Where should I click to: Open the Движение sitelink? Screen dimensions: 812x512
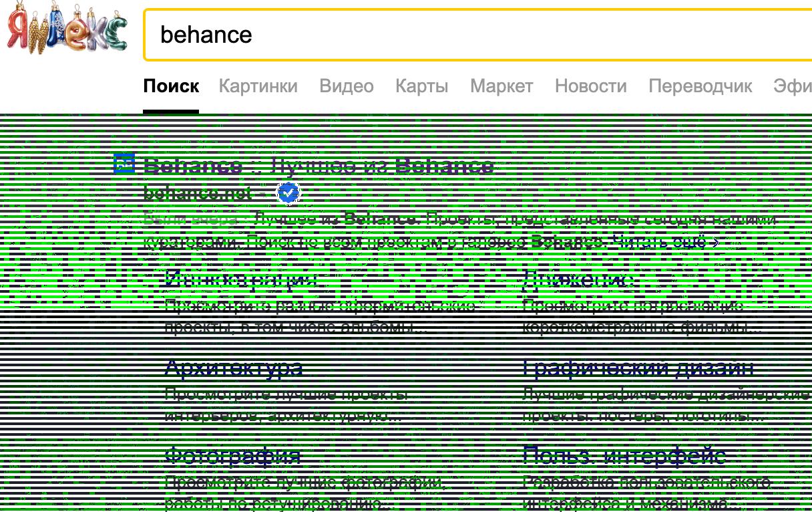pyautogui.click(x=578, y=279)
